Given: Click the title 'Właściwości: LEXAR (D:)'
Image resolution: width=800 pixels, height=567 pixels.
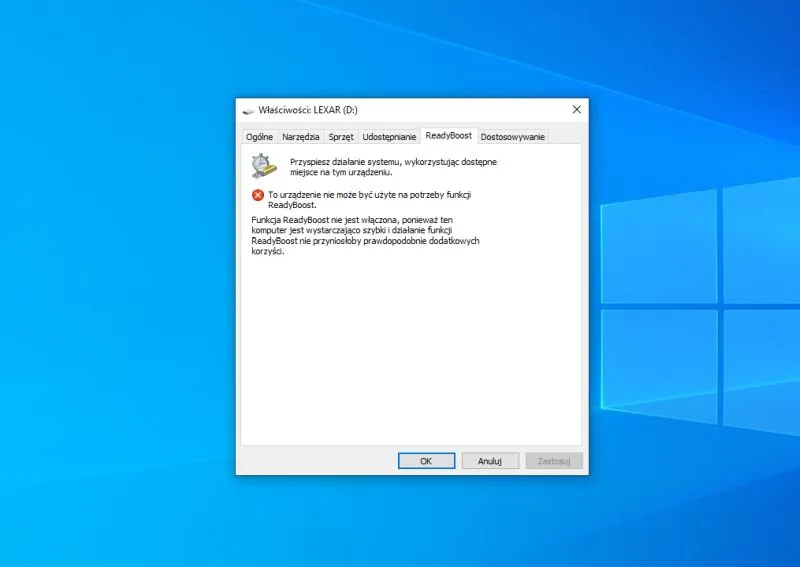Looking at the screenshot, I should [x=308, y=110].
